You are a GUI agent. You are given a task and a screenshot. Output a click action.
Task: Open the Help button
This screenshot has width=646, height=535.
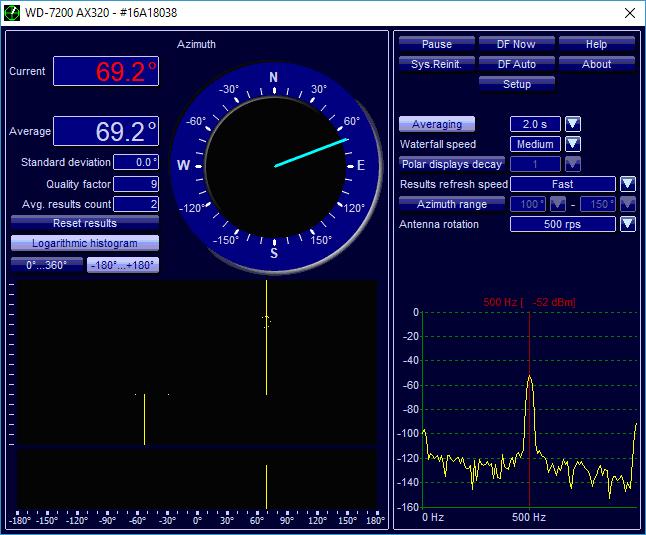coord(596,44)
